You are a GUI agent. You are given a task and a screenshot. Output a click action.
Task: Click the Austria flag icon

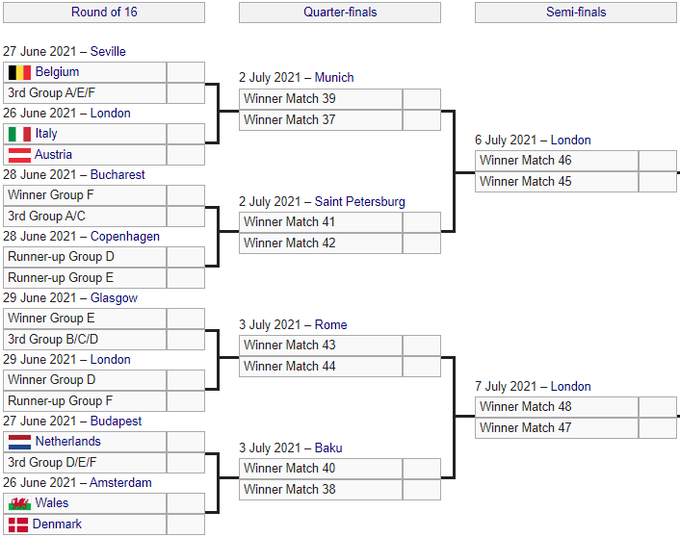19,155
